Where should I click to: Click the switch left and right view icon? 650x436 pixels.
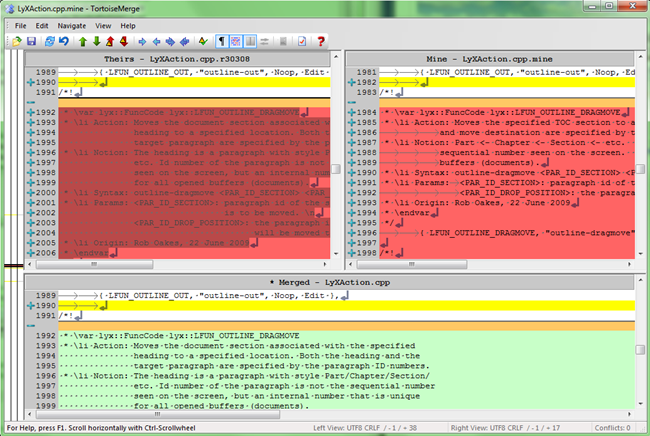click(x=264, y=41)
